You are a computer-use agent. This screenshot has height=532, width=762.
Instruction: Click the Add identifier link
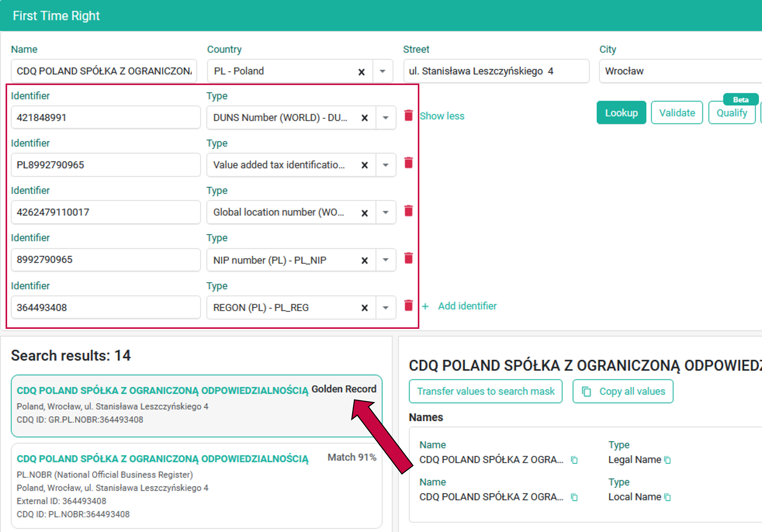[467, 306]
